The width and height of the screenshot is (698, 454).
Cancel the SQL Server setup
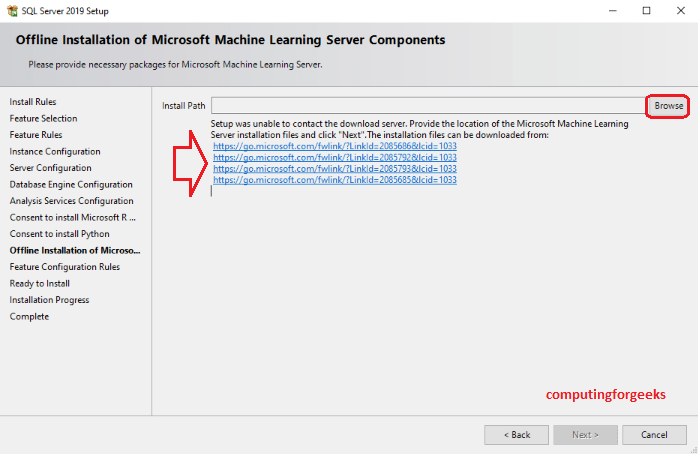[654, 435]
